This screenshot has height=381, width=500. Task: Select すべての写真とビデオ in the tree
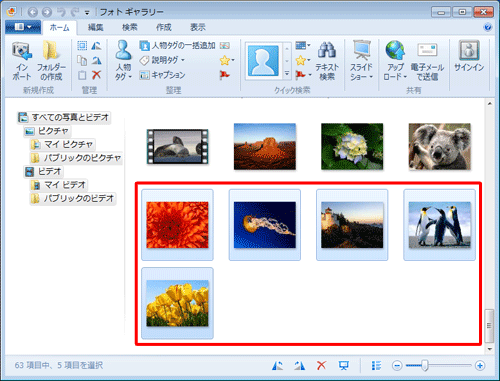tap(64, 117)
